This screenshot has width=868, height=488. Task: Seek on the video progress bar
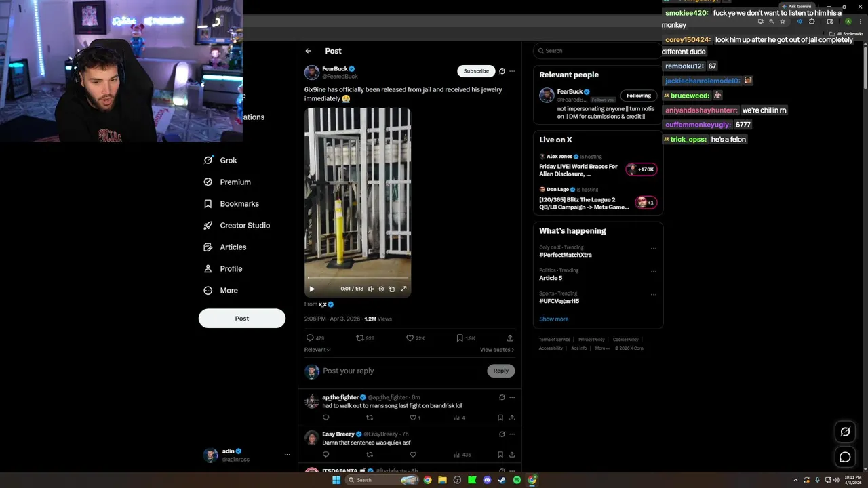357,278
